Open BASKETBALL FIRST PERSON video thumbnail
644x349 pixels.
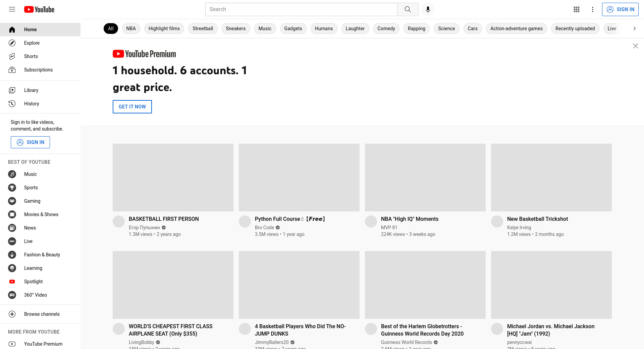173,178
